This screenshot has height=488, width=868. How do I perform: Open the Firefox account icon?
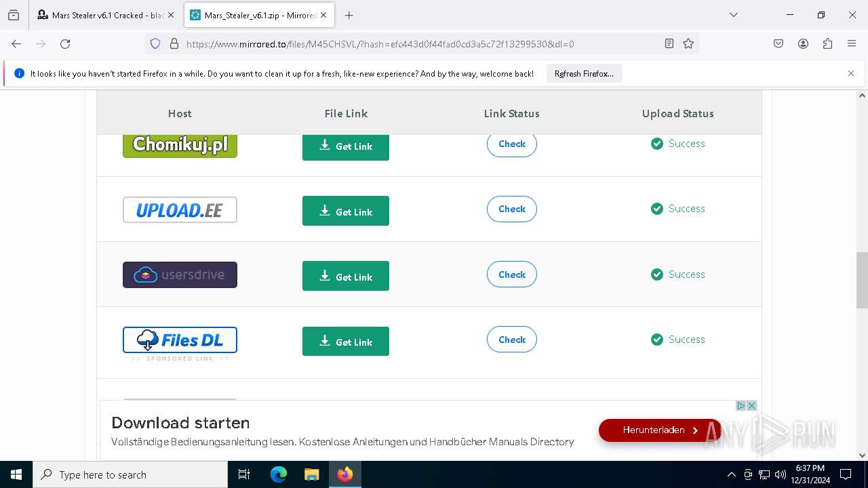click(803, 43)
